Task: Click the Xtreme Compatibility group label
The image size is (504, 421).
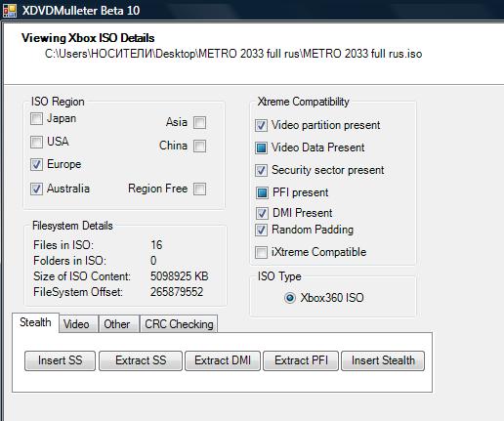Action: tap(303, 102)
